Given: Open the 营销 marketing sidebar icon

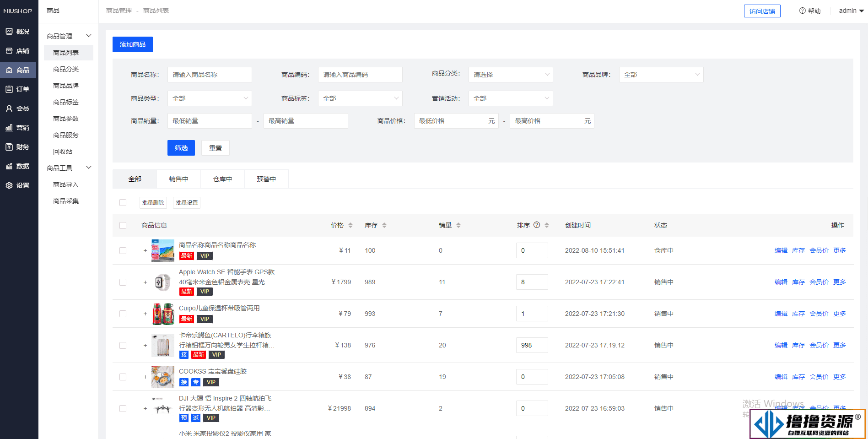Looking at the screenshot, I should click(9, 128).
